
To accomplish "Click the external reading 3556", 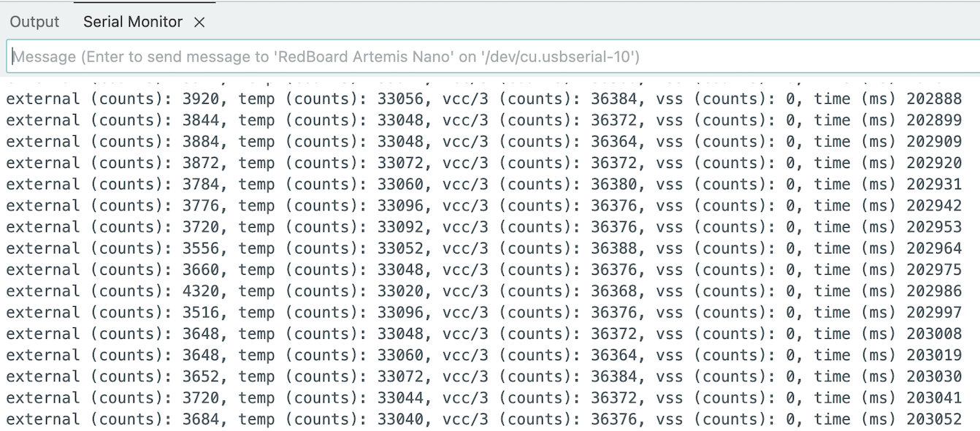I will click(201, 248).
